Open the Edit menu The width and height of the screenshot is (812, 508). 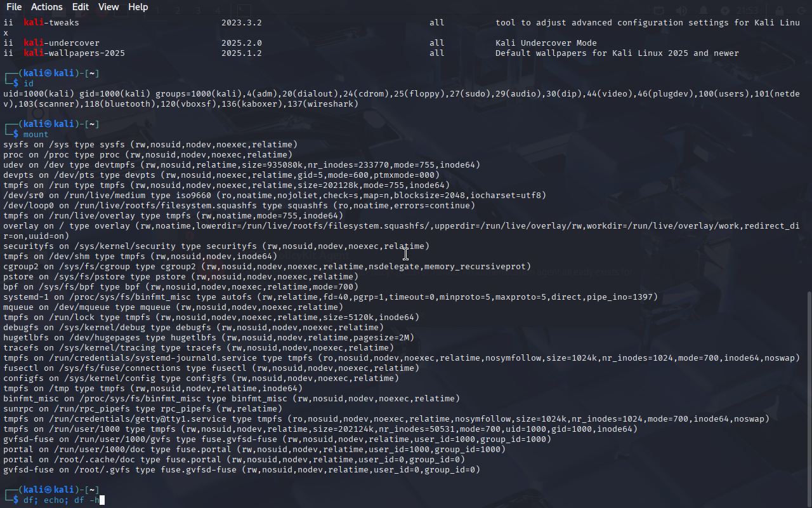click(81, 7)
